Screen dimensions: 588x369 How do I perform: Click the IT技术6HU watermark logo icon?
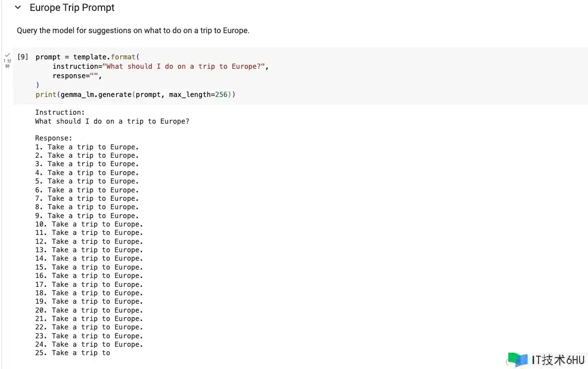pyautogui.click(x=518, y=360)
